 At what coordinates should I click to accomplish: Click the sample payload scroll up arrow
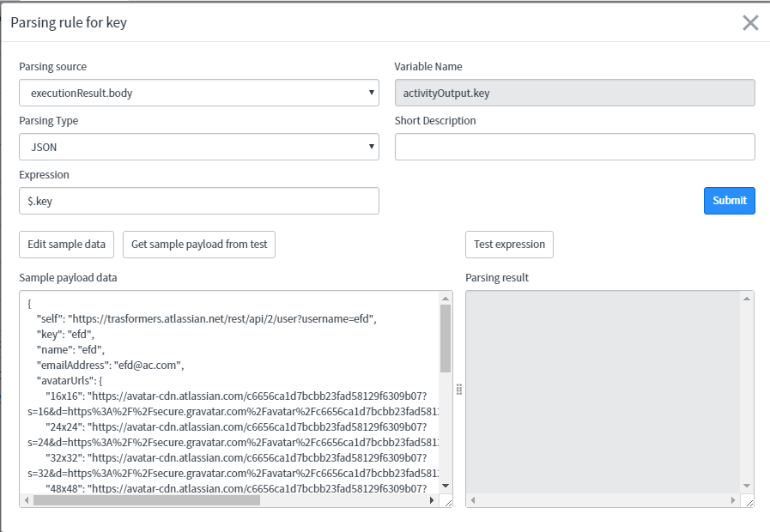446,299
